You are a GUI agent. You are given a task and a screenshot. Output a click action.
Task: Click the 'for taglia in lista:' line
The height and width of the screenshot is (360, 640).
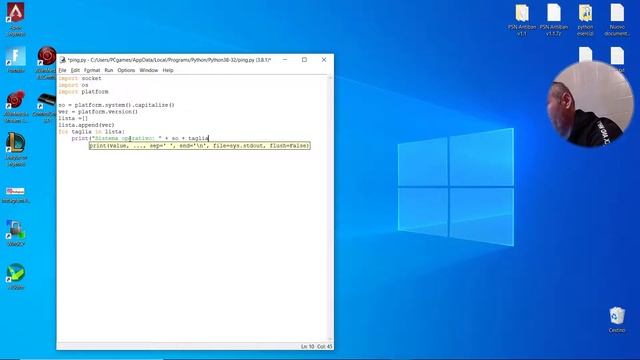(x=91, y=131)
